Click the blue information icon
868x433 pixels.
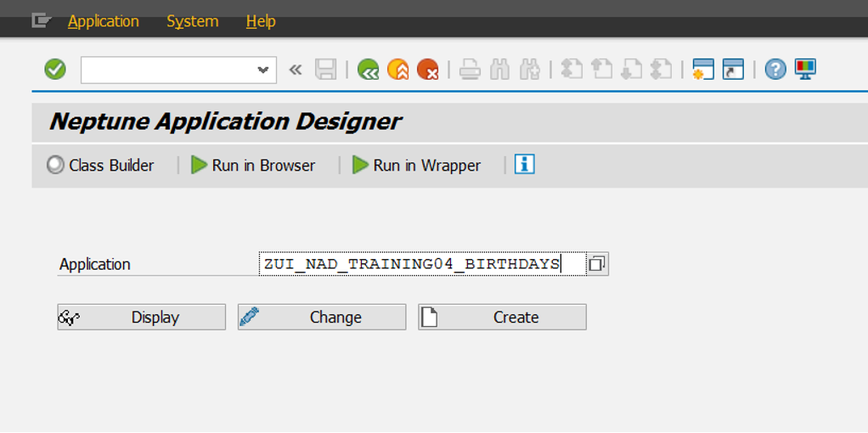point(524,165)
